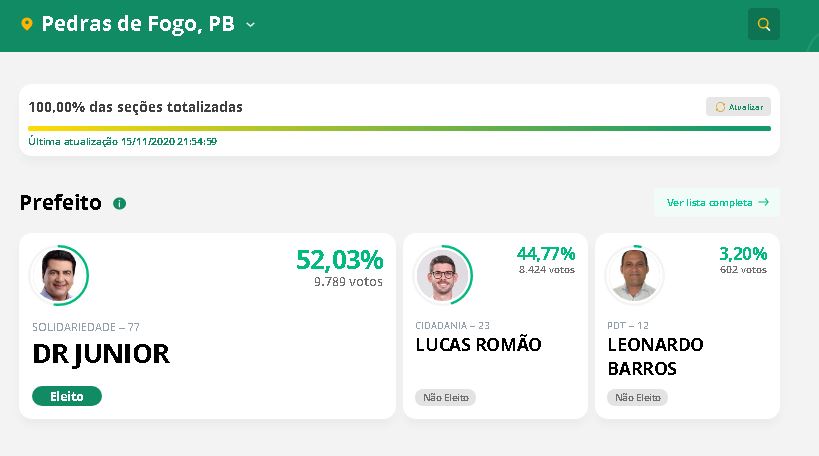Click Não Eleito badge under LUCAS ROMÃO
The height and width of the screenshot is (456, 819).
pos(446,397)
